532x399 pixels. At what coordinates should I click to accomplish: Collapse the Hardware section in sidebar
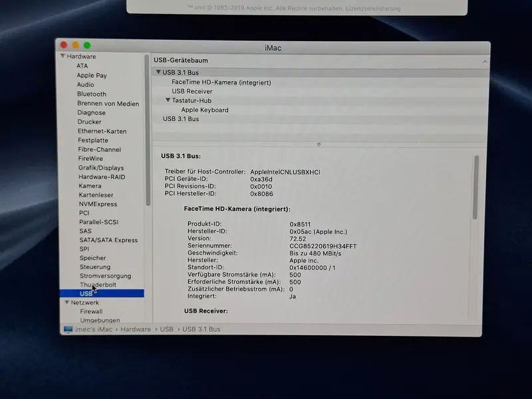click(63, 56)
